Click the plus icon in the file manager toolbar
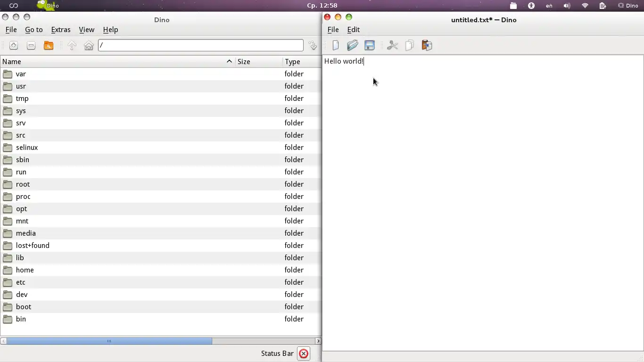 point(14,45)
